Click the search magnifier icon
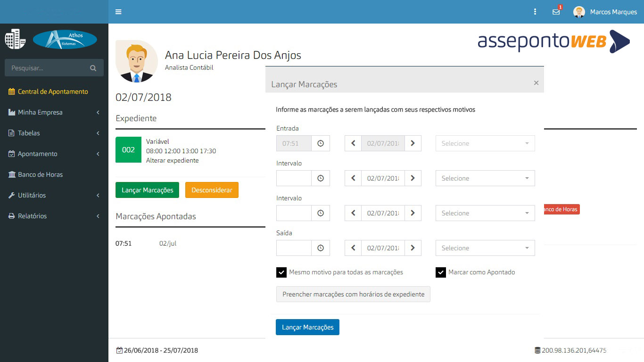The height and width of the screenshot is (362, 644). [93, 68]
